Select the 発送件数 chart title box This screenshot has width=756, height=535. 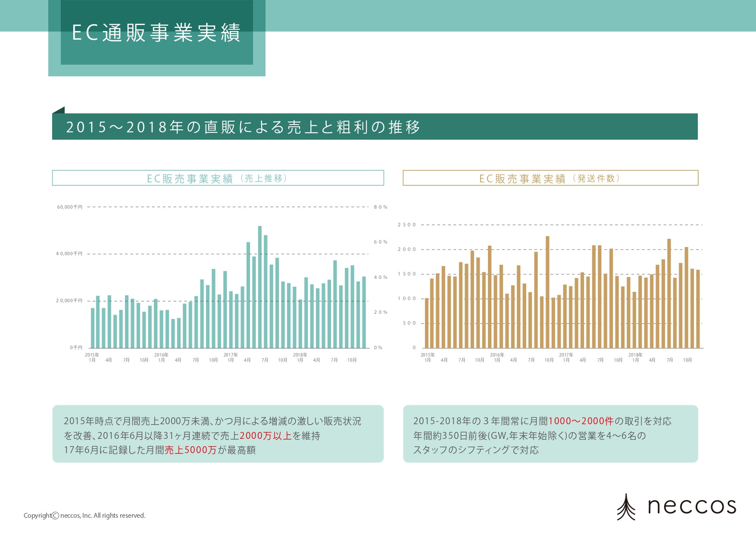click(x=550, y=178)
